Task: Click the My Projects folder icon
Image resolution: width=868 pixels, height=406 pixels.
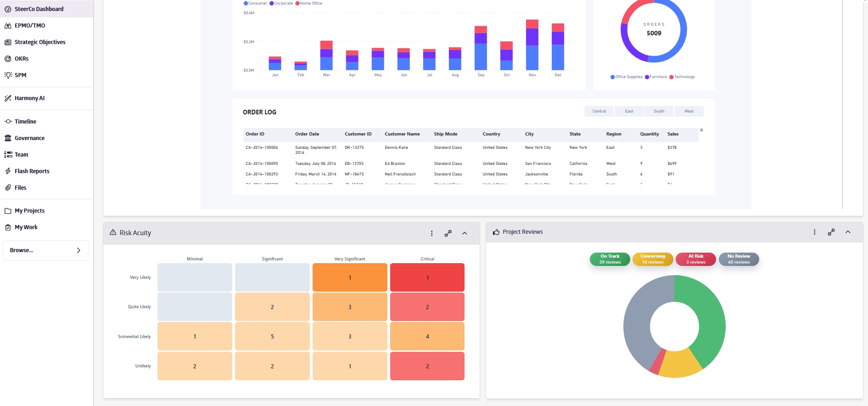Action: pyautogui.click(x=8, y=211)
